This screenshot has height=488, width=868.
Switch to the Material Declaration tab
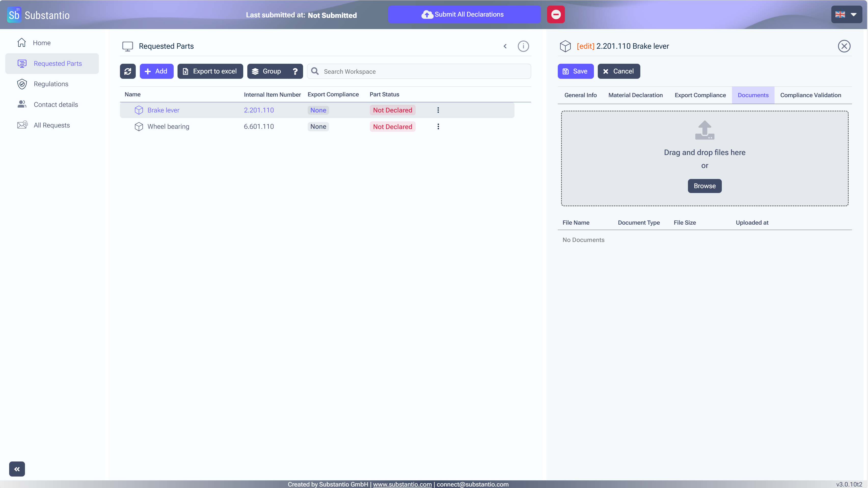pyautogui.click(x=635, y=95)
